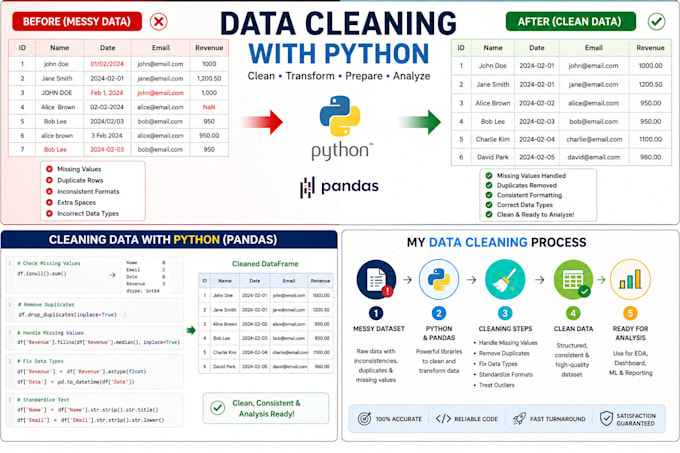Select the green spreadsheet Clean Data icon
Screen dimensions: 680x453
coord(573,280)
